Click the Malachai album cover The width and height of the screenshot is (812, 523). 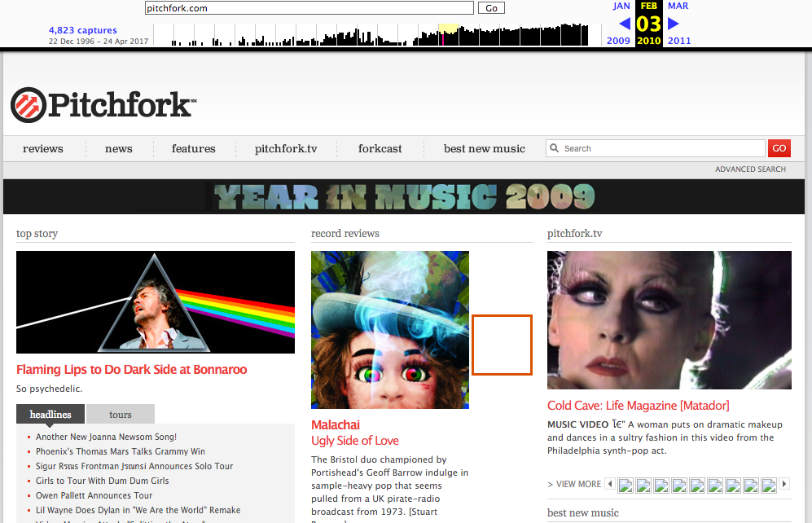(x=390, y=330)
